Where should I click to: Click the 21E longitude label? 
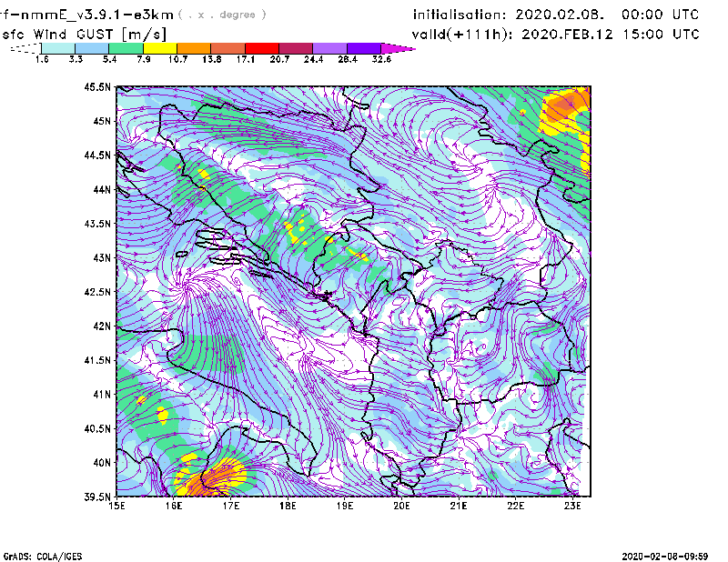click(459, 506)
